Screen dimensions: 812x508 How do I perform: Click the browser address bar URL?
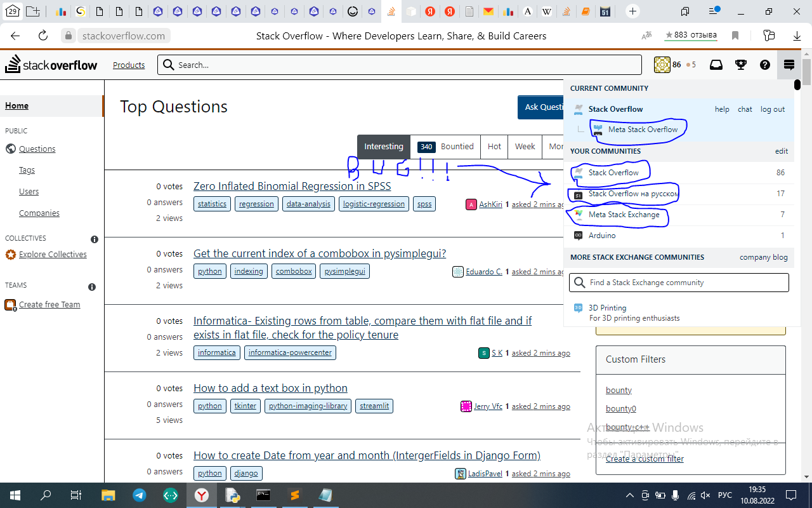pos(123,36)
